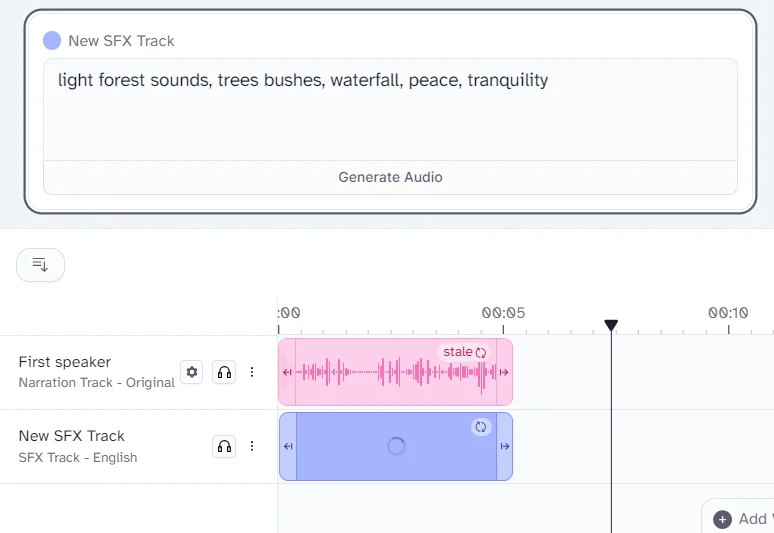The width and height of the screenshot is (774, 533).
Task: Click New SFX Track title in prompt card
Action: (121, 41)
